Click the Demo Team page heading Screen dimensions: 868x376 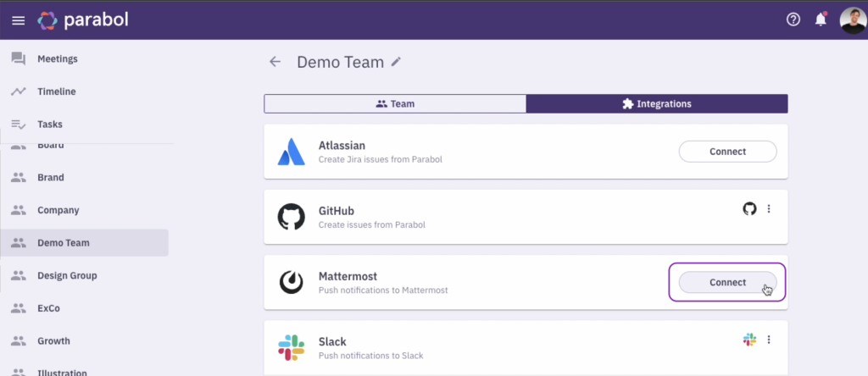(x=340, y=62)
